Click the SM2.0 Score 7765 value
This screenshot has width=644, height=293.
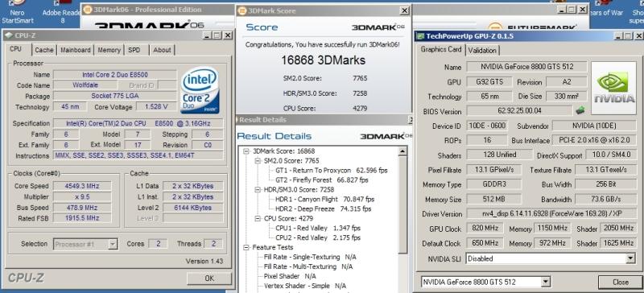tap(360, 78)
